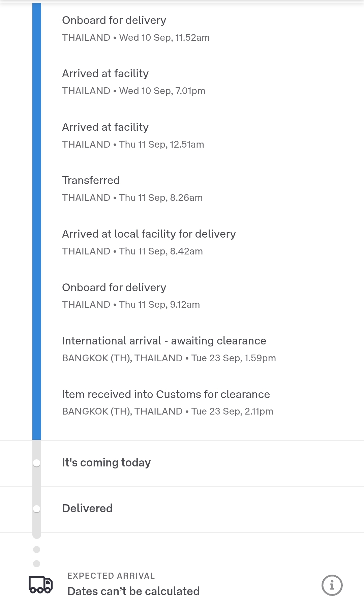Tap the info icon beside Expected Arrival
This screenshot has width=364, height=608.
click(x=332, y=585)
